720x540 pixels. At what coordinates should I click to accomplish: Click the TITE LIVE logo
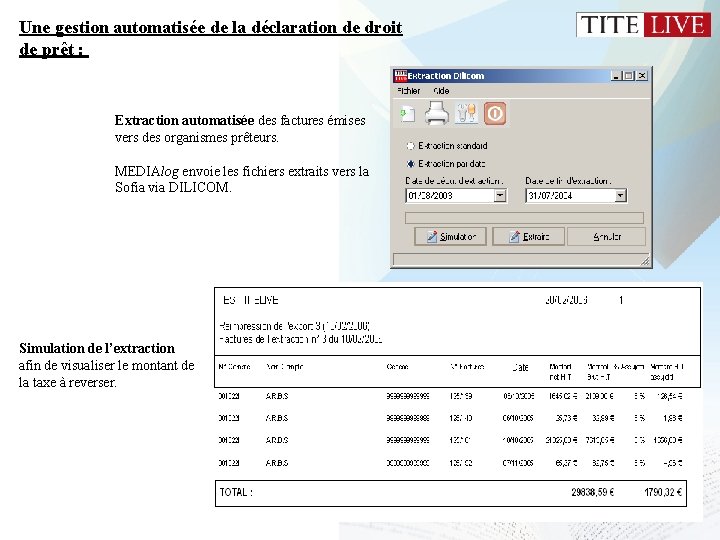643,25
